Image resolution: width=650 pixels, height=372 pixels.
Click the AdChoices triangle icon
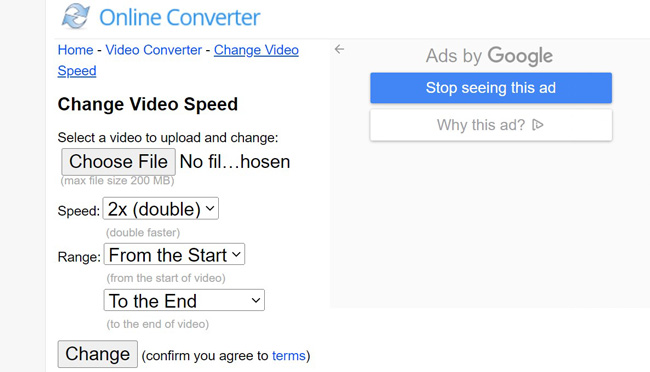click(x=538, y=125)
